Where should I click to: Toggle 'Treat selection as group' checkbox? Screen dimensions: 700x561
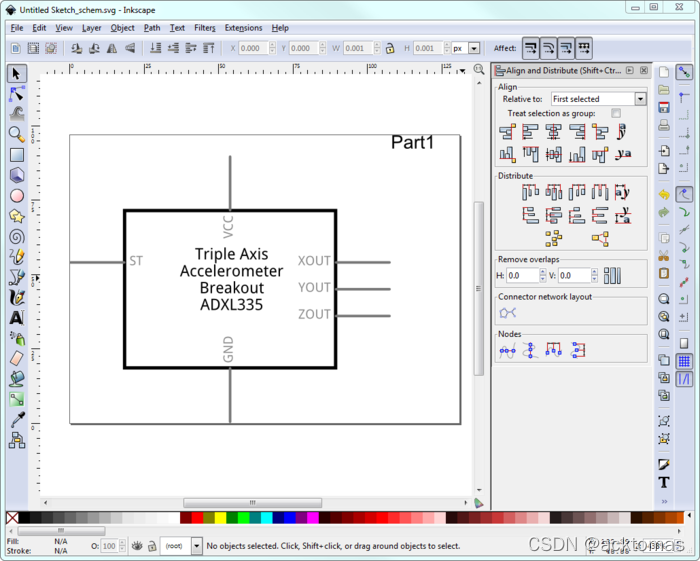[616, 113]
